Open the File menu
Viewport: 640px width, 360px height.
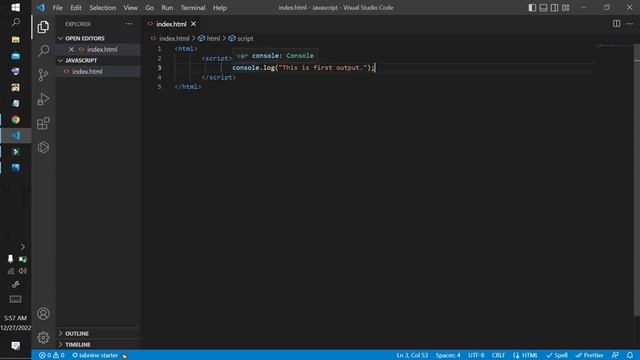tap(58, 7)
